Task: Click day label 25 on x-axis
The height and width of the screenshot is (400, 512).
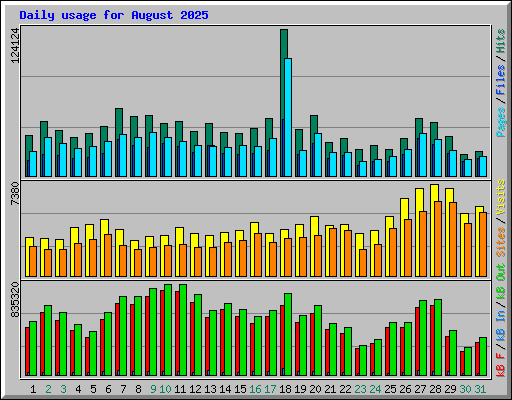Action: pos(390,389)
